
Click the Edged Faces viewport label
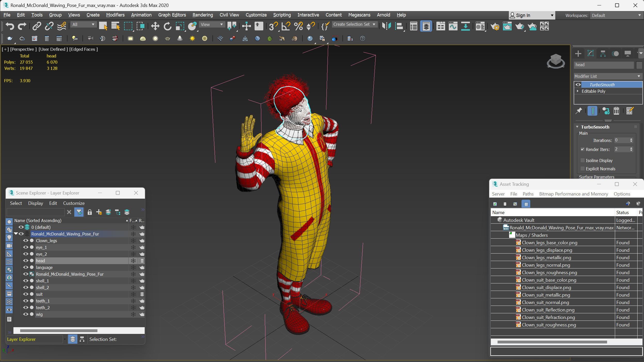click(83, 49)
